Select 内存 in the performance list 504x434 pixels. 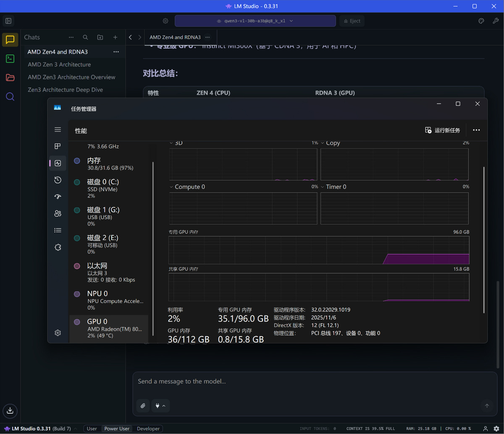(x=109, y=164)
